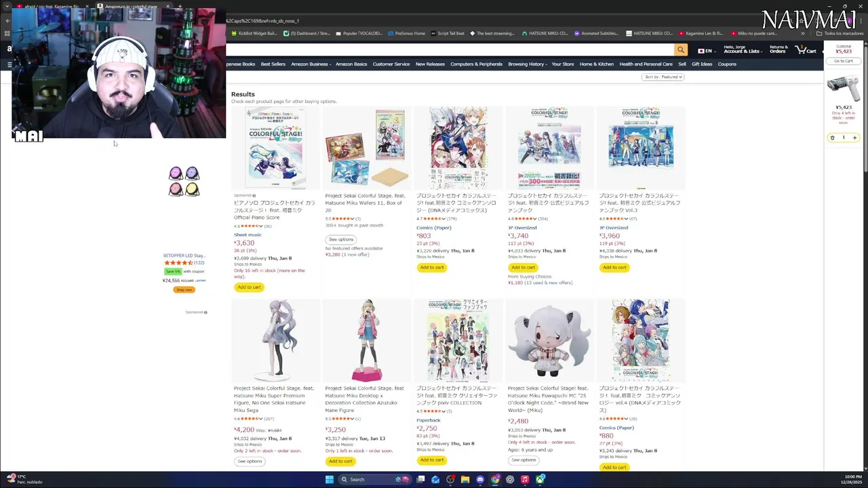Open Kagamine Len & Rin bookmark

(x=701, y=33)
